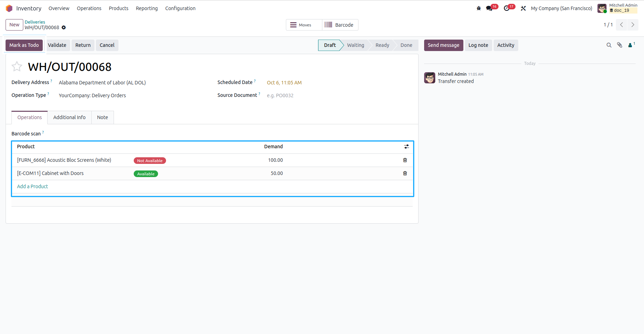Open Delivery Address dropdown field
Image resolution: width=644 pixels, height=334 pixels.
132,83
